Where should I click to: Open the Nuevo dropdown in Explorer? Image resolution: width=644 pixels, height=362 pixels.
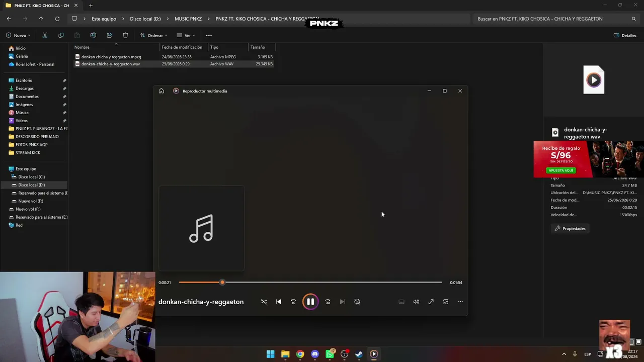click(x=18, y=35)
